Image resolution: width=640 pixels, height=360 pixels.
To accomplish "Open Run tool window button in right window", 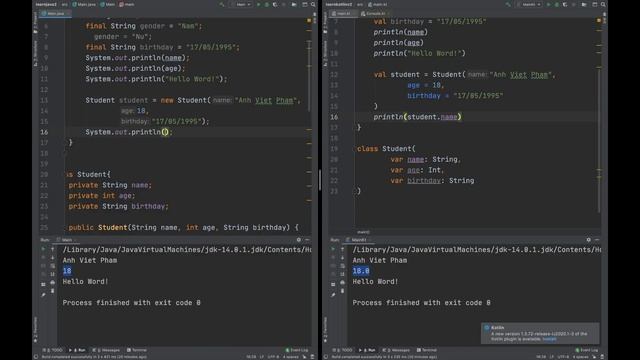I will point(367,350).
